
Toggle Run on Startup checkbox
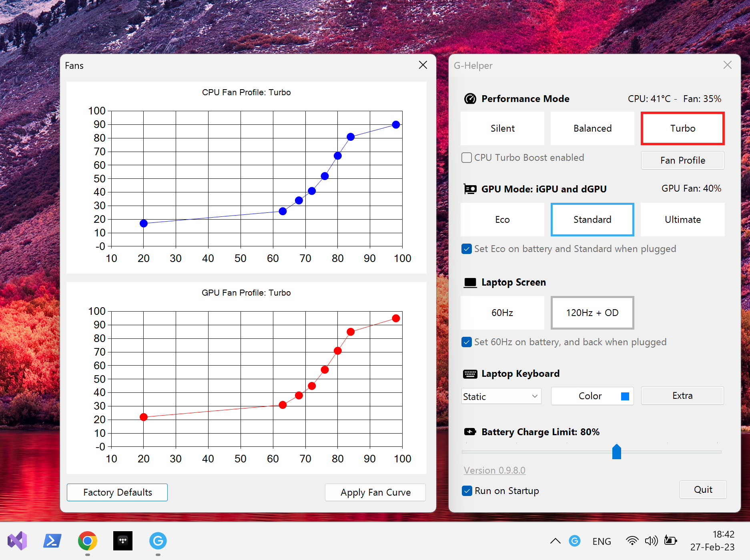click(467, 491)
